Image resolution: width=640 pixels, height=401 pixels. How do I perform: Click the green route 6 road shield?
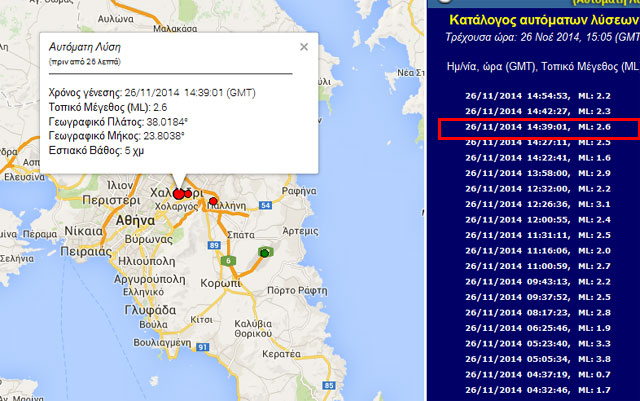(x=229, y=261)
